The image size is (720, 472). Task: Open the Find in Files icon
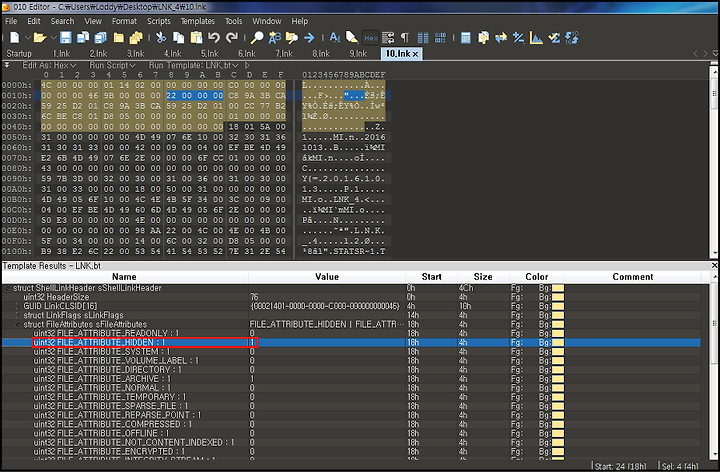292,38
